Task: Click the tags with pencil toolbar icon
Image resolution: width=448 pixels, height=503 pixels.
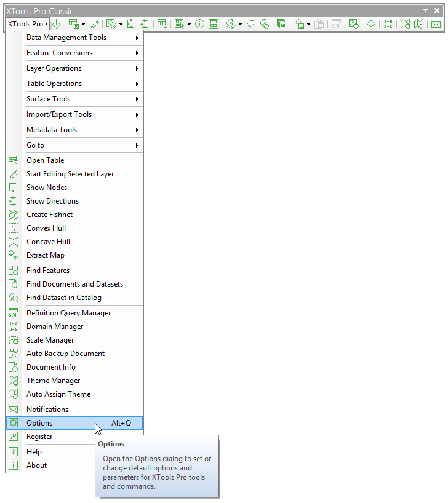Action: (x=231, y=24)
